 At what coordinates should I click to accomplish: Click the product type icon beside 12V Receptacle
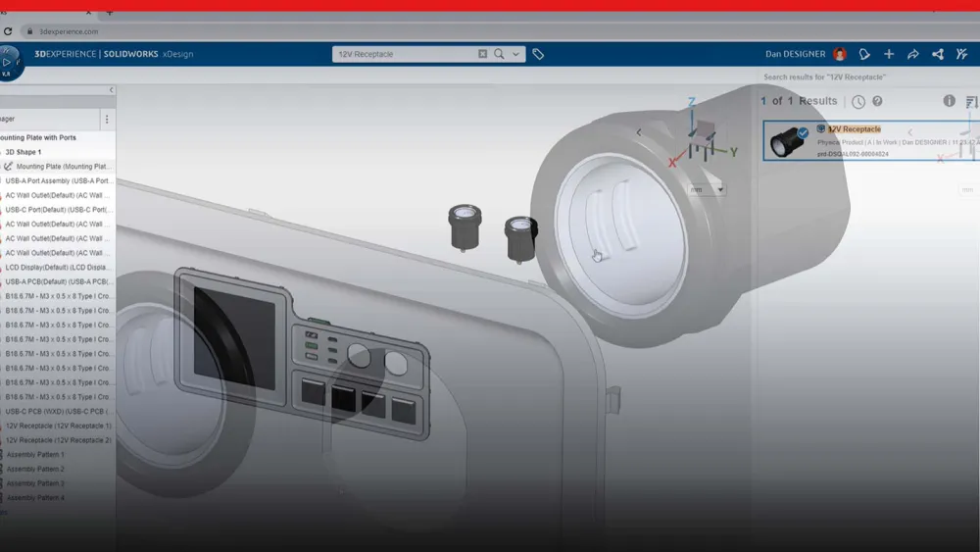[820, 128]
